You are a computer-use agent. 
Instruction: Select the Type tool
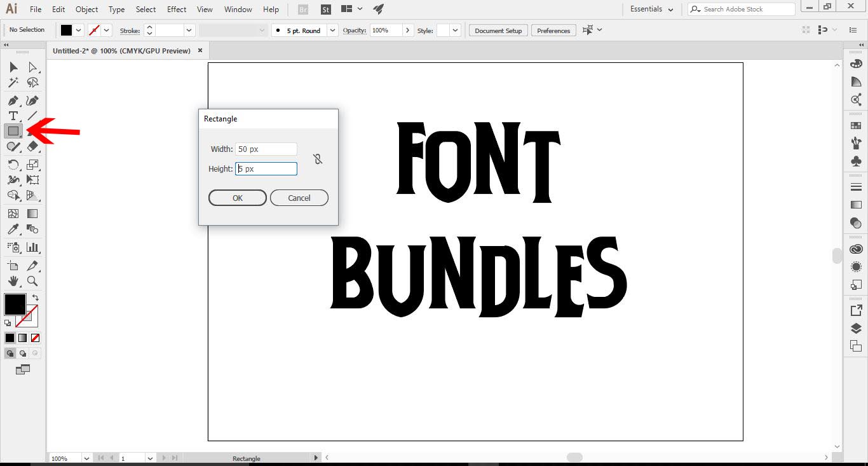(x=13, y=116)
